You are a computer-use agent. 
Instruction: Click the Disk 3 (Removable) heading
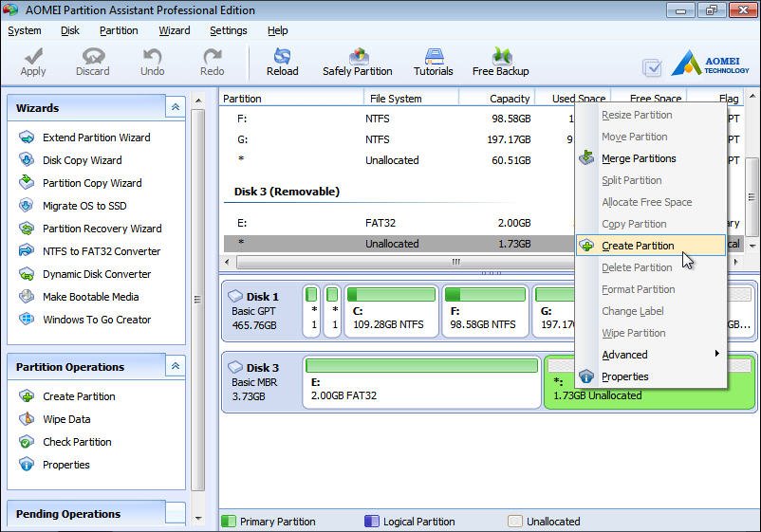coord(287,192)
